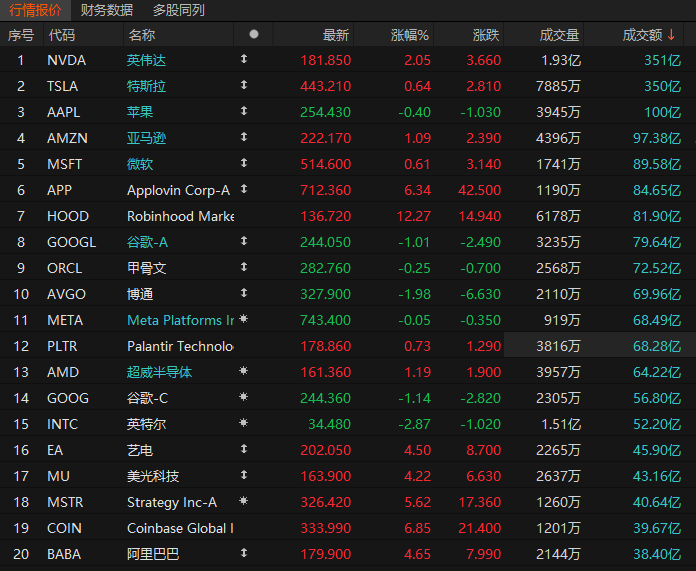Image resolution: width=696 pixels, height=571 pixels.
Task: Select the 英特尔 name cell
Action: (146, 424)
